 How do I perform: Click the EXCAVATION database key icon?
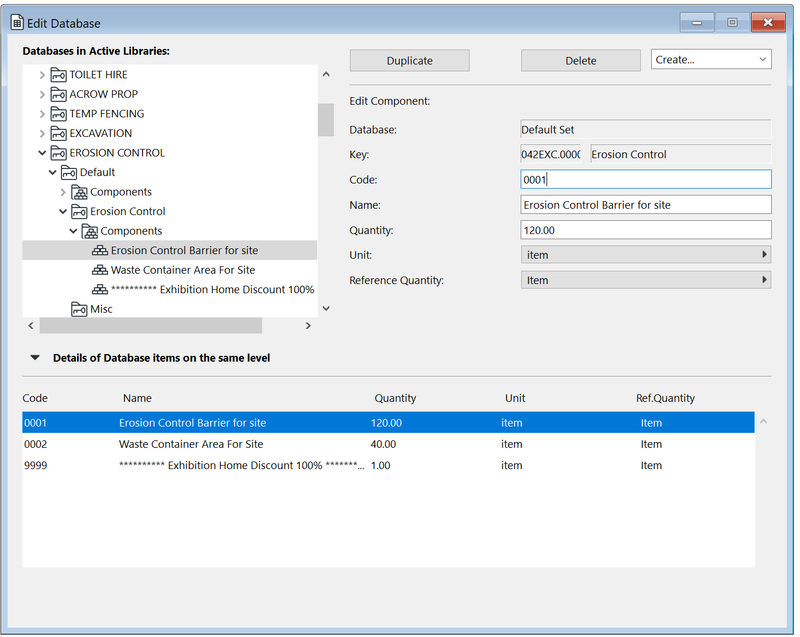coord(58,133)
